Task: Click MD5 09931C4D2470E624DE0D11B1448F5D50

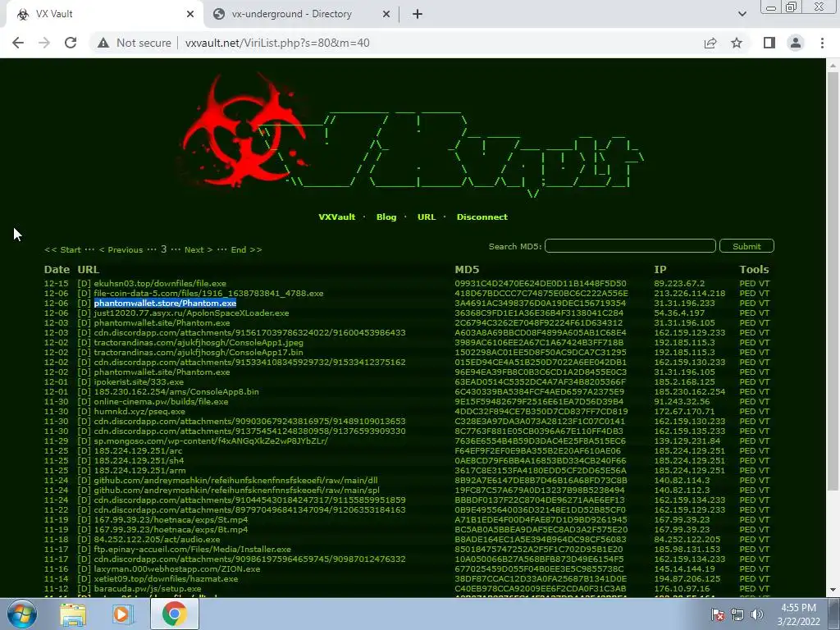Action: (x=541, y=283)
